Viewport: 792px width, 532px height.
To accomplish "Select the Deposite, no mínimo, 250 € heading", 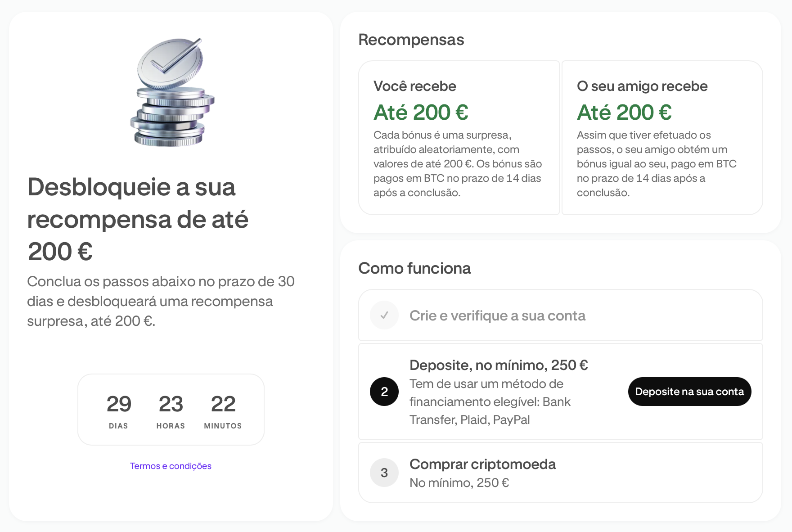I will pyautogui.click(x=499, y=365).
